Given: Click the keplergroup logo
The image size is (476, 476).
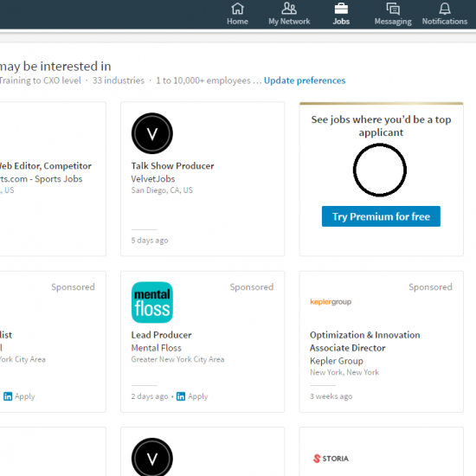Looking at the screenshot, I should click(331, 302).
